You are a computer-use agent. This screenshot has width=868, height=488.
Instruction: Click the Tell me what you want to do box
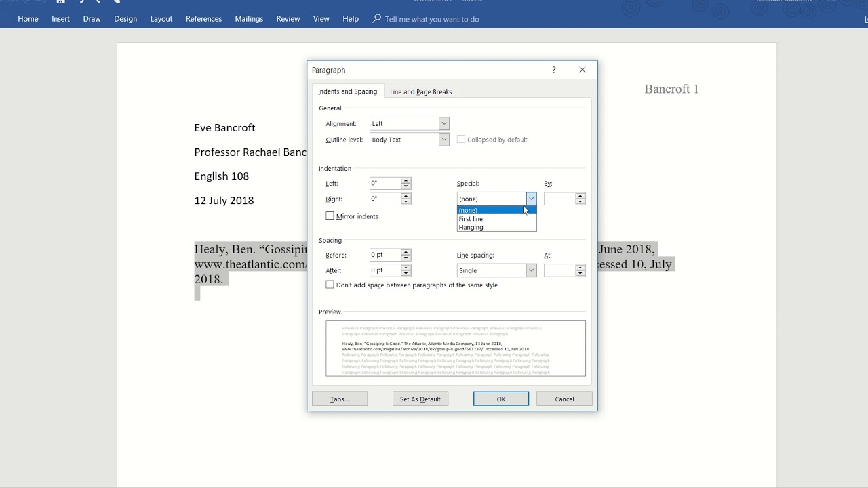coord(432,19)
